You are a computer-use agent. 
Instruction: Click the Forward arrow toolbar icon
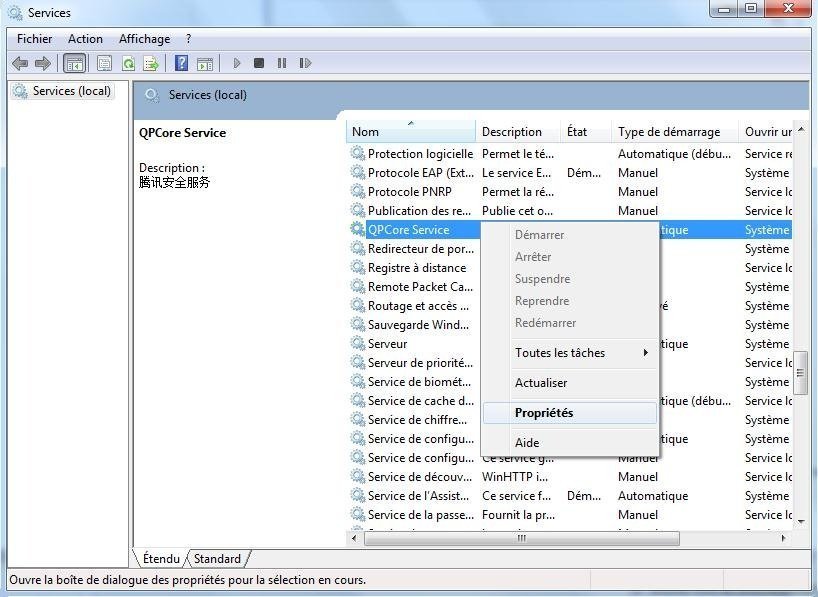(43, 63)
